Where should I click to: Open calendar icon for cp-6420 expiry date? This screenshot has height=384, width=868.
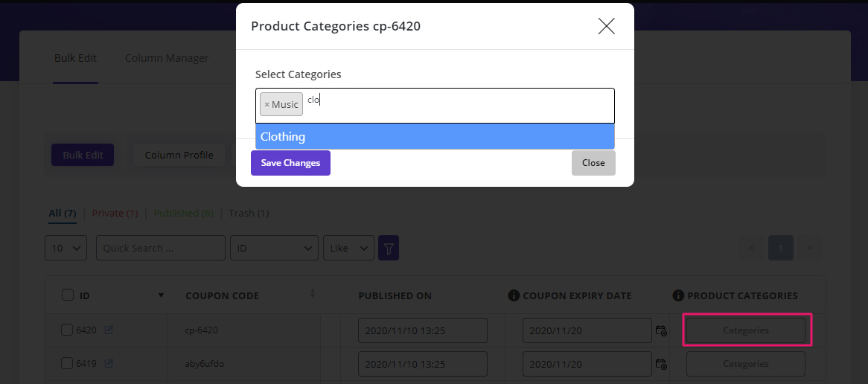tap(660, 331)
